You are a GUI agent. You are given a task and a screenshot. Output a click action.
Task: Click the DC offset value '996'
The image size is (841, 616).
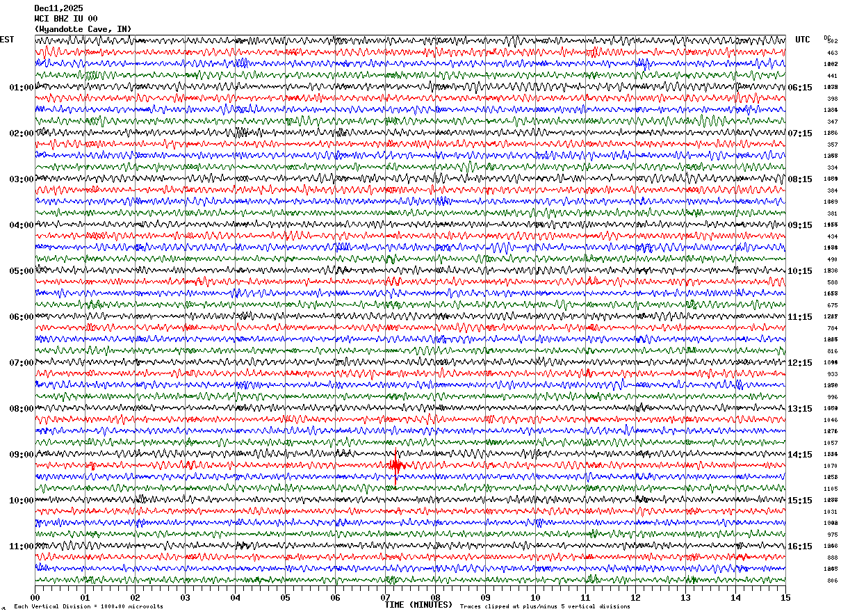(832, 397)
